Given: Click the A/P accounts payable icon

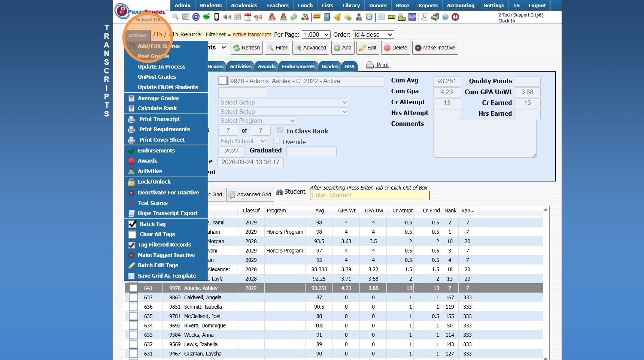Looking at the screenshot, I should 412,17.
